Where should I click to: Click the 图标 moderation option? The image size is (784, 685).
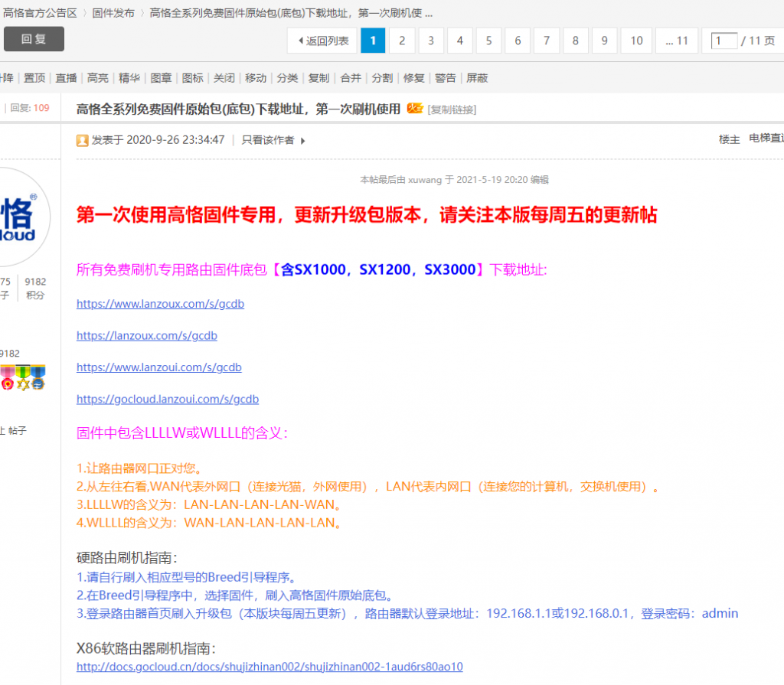point(192,78)
